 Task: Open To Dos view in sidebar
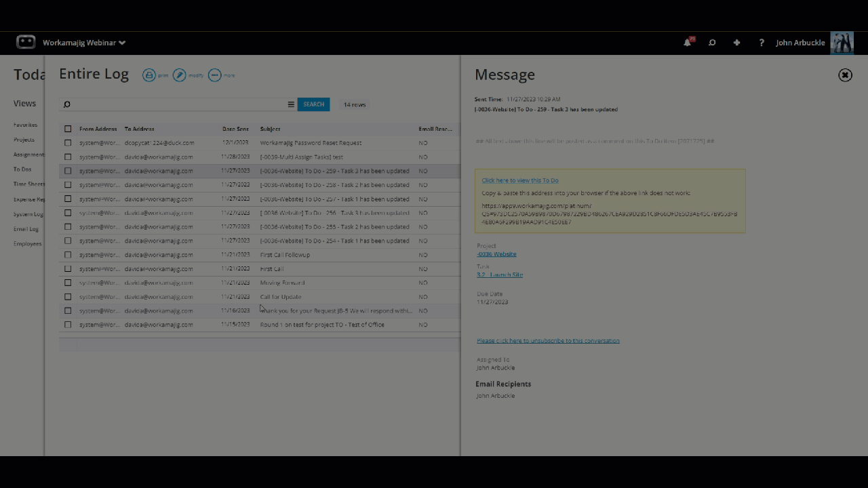click(x=22, y=169)
